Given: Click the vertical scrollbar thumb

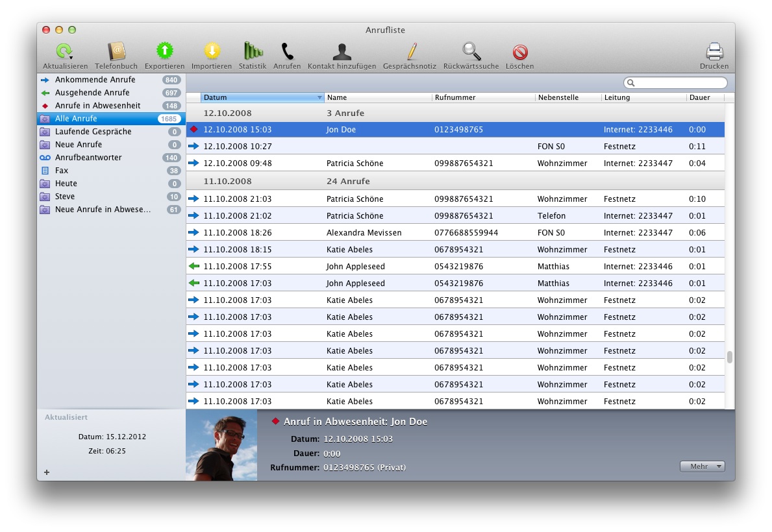Looking at the screenshot, I should pyautogui.click(x=730, y=357).
